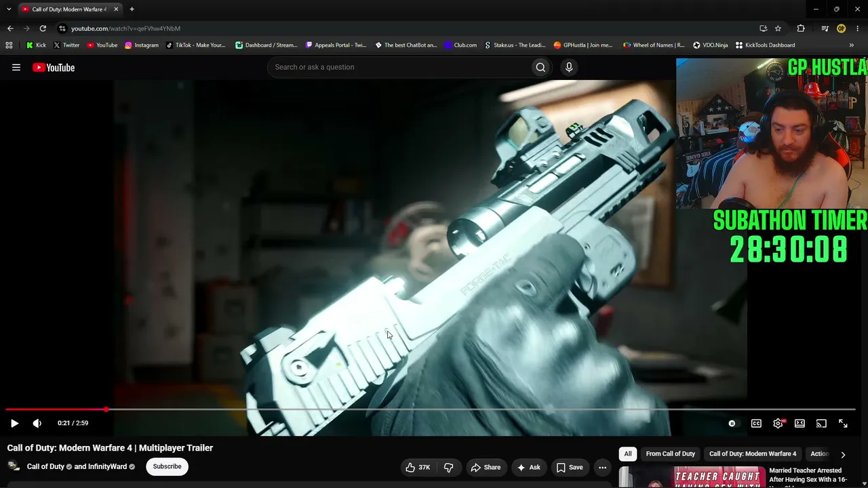Open a new browser tab
Image resolution: width=868 pixels, height=488 pixels.
(x=132, y=9)
